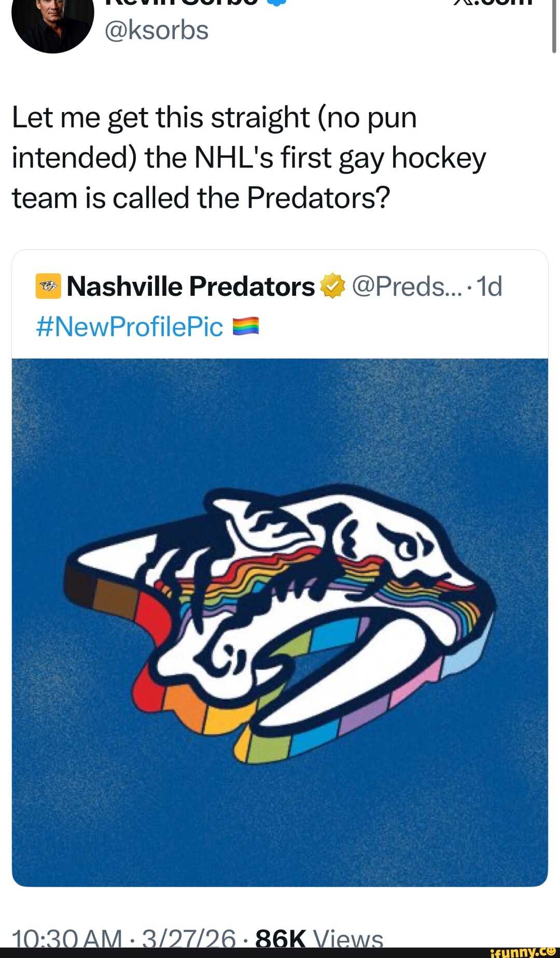560x958 pixels.
Task: Click the ifunny.co watermark logo
Action: 522,951
